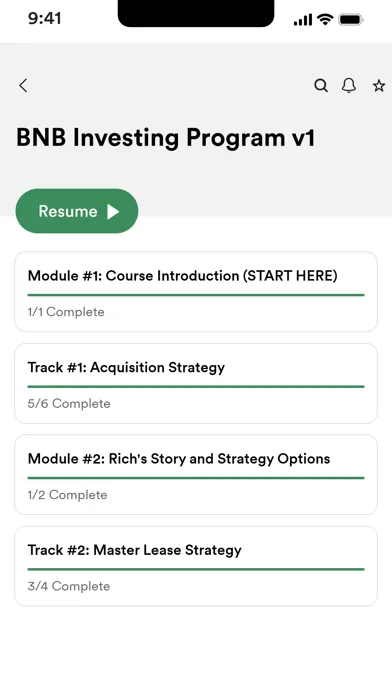Screen dimensions: 392x696
Task: Select the 5/6 Complete label
Action: coord(69,403)
